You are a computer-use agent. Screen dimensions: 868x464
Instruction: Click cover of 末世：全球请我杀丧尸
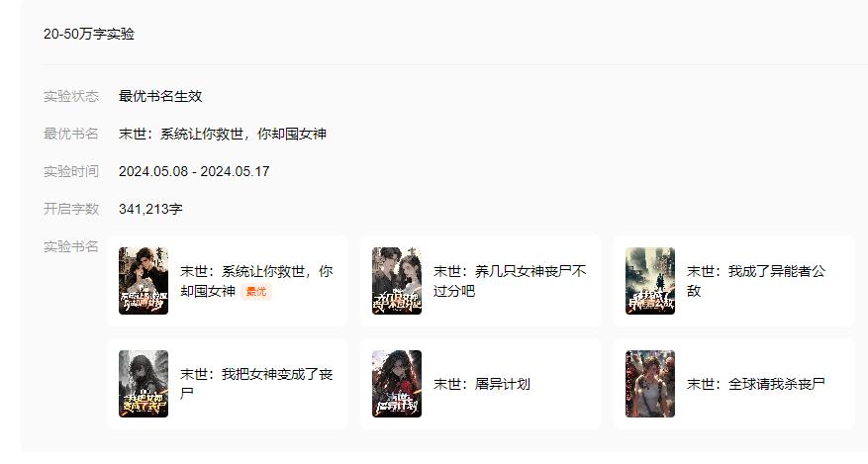pos(650,384)
